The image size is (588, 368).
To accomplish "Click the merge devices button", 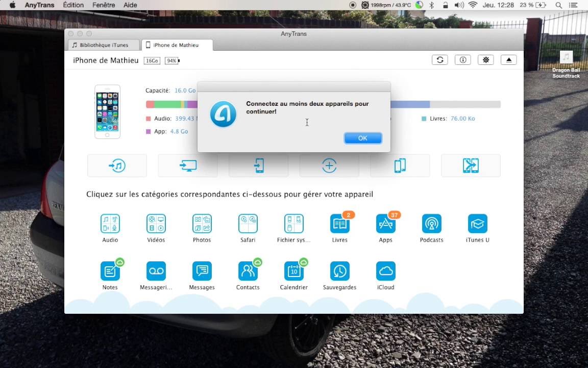I will (x=471, y=166).
